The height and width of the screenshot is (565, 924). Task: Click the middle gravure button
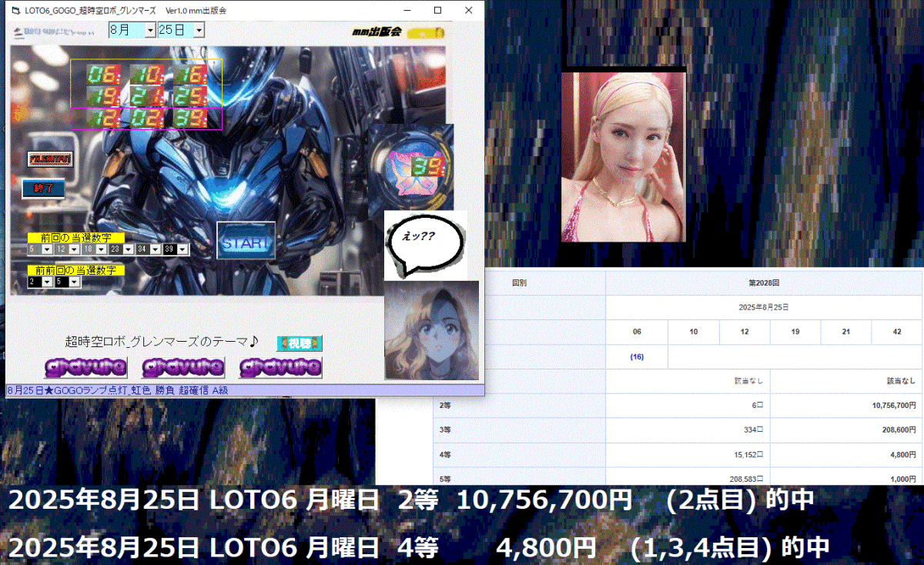tap(183, 367)
